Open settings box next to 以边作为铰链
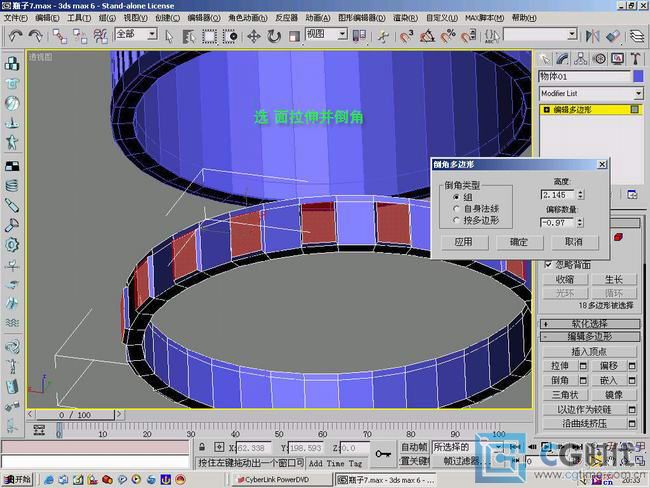This screenshot has height=488, width=650. pyautogui.click(x=632, y=410)
